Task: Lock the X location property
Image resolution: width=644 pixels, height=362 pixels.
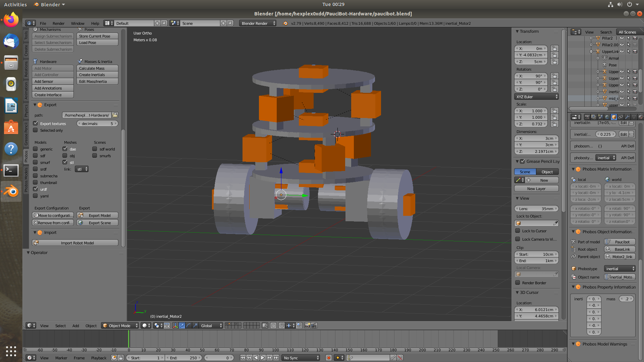Action: point(554,49)
